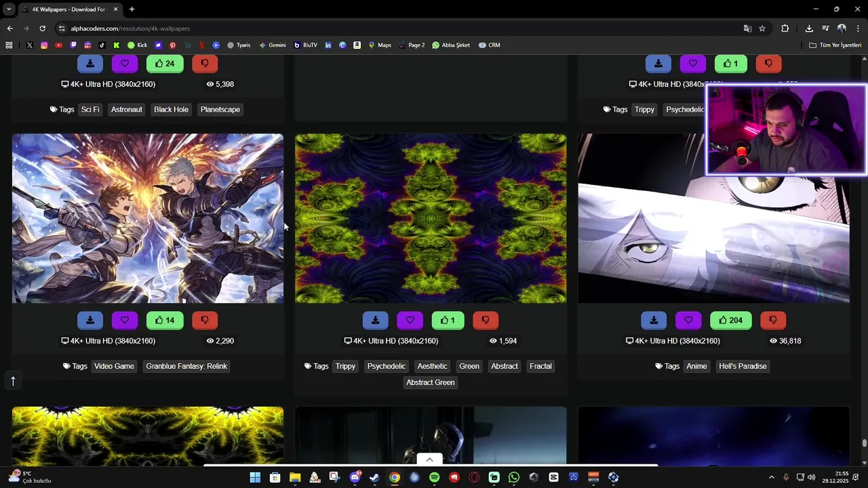Open the Tyaris bookmark
Viewport: 868px width, 488px height.
[239, 45]
